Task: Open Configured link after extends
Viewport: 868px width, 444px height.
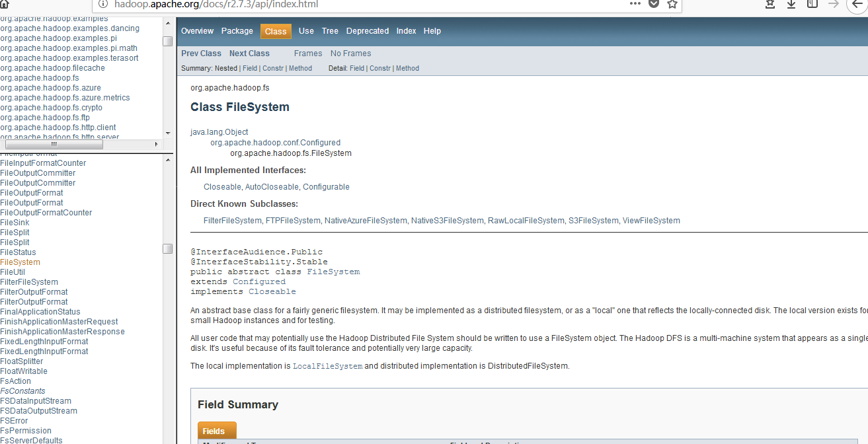Action: [x=259, y=281]
